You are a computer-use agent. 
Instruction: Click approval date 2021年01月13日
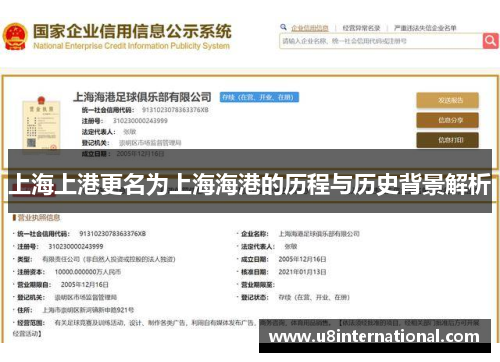(302, 272)
